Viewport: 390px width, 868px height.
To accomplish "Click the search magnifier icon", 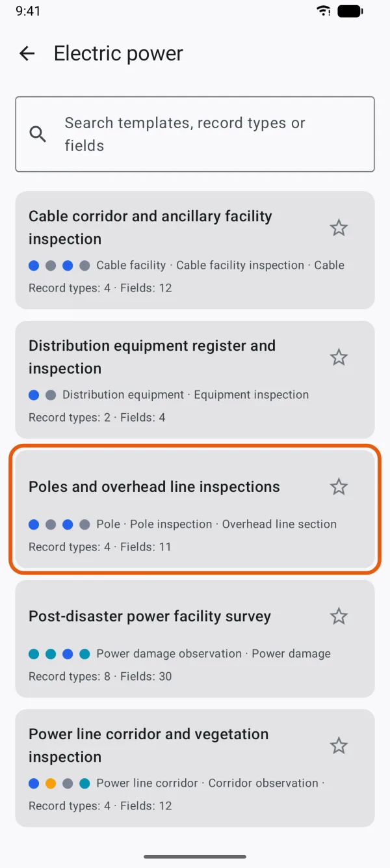I will pyautogui.click(x=38, y=134).
